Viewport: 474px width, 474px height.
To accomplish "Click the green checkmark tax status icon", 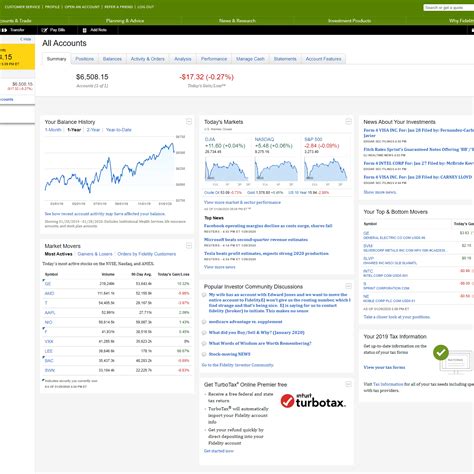I will [441, 352].
